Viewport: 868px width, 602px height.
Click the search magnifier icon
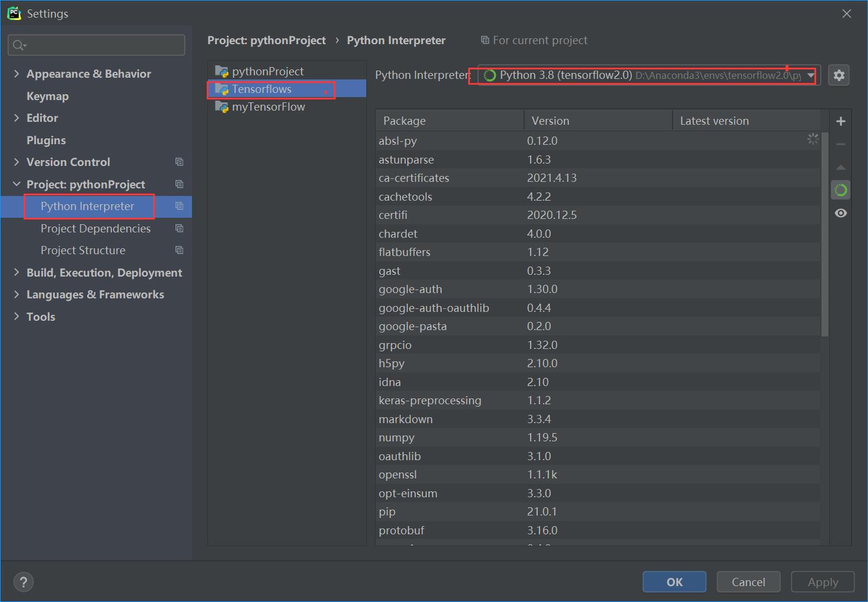[x=19, y=45]
